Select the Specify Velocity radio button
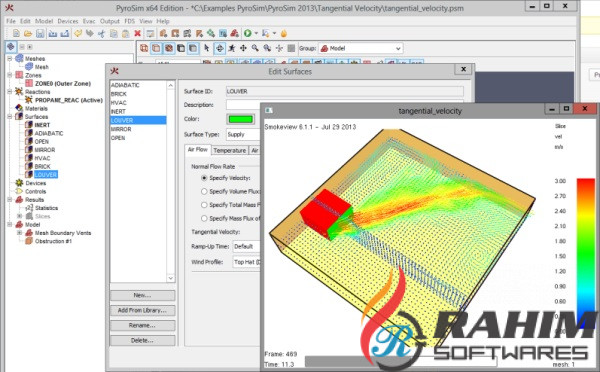The width and height of the screenshot is (600, 372). coord(204,178)
